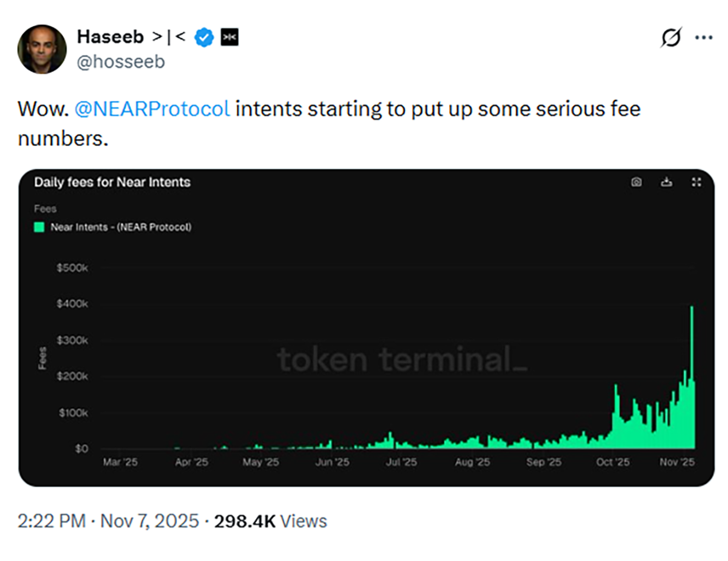Open the three-dot more options menu
The height and width of the screenshot is (561, 728).
[703, 37]
